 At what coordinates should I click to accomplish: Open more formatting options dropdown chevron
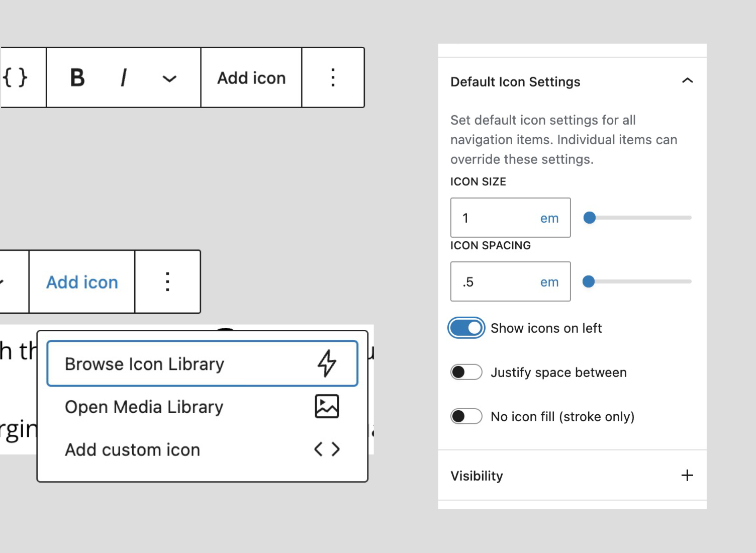pyautogui.click(x=169, y=79)
